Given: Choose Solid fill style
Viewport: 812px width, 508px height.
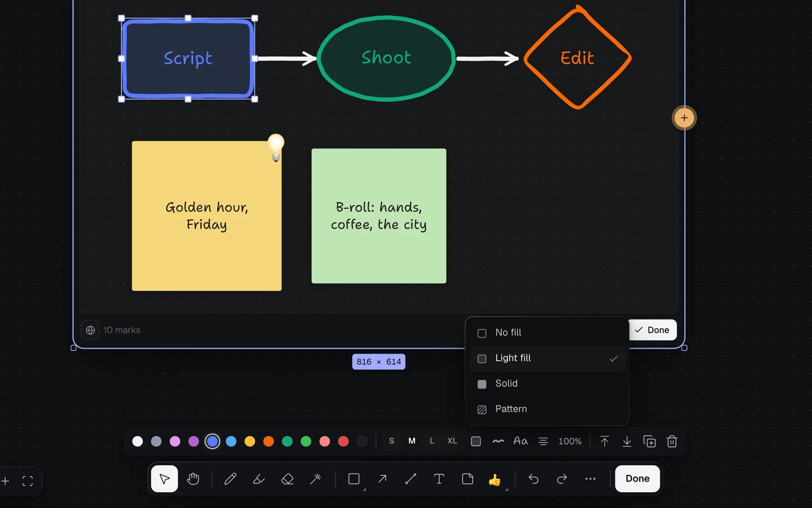Looking at the screenshot, I should click(547, 384).
